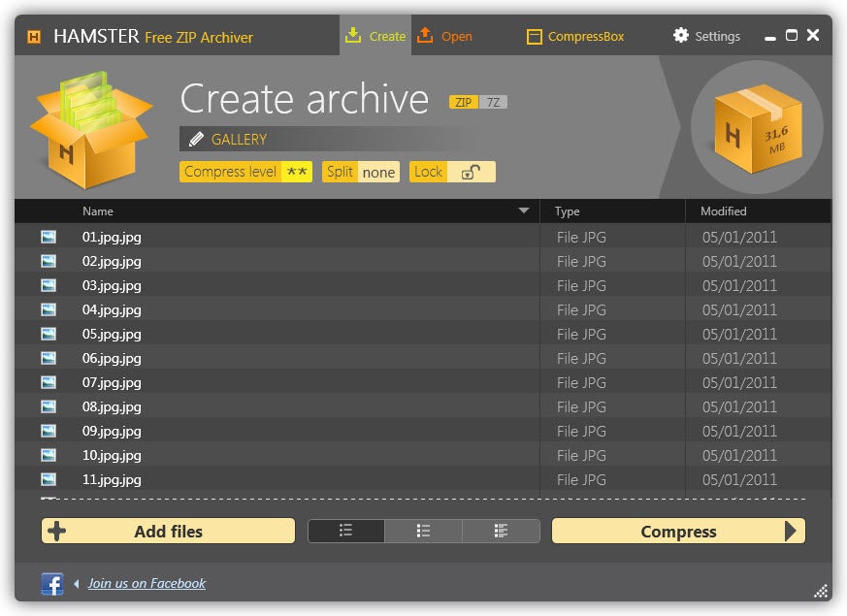The width and height of the screenshot is (847, 616).
Task: Click the Name column sort arrow
Action: [524, 211]
